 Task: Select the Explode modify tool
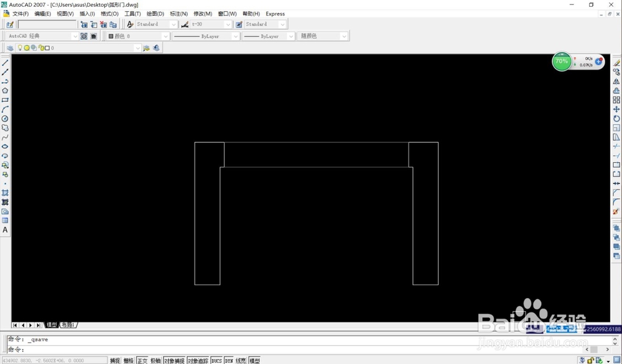616,212
